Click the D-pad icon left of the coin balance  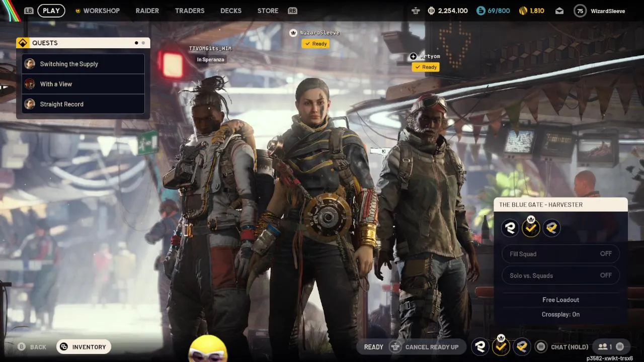point(415,11)
